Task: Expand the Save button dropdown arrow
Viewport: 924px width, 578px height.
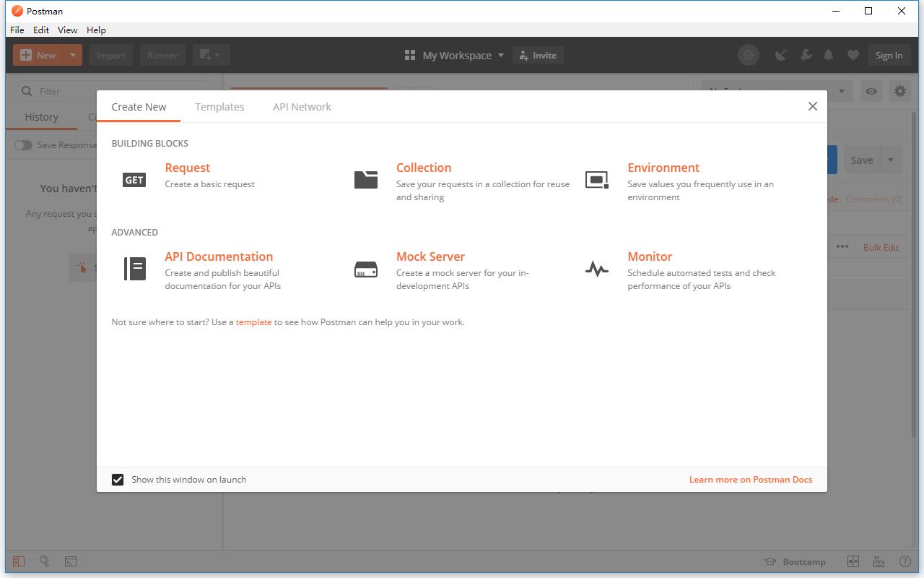Action: coord(891,160)
